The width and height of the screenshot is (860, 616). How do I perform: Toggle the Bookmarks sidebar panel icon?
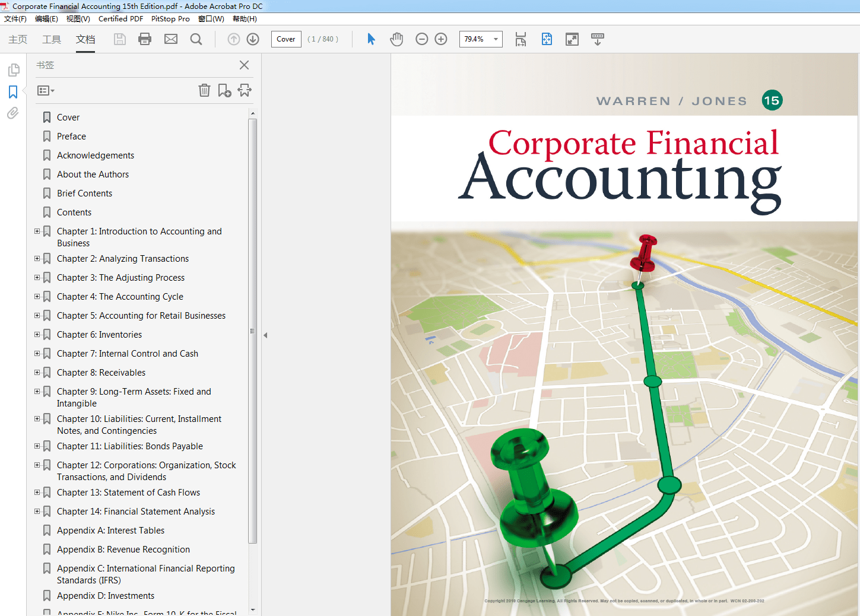coord(13,92)
